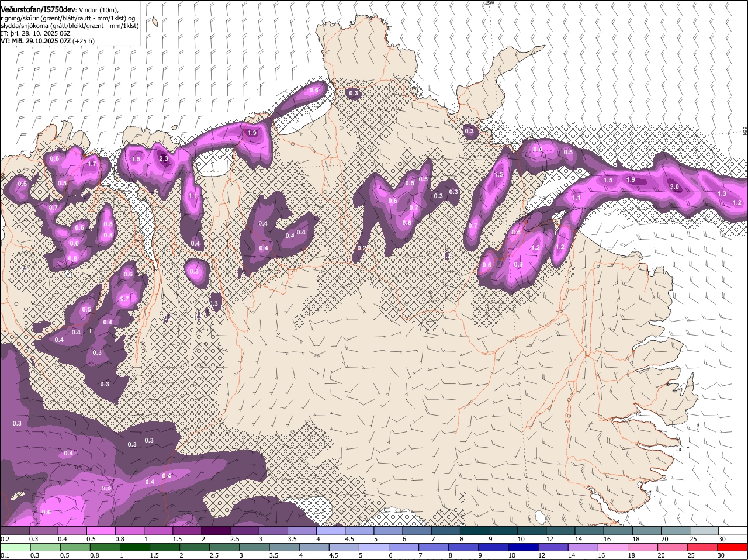This screenshot has width=748, height=560.
Task: Click the 'slydda/snjókoma' legend description line
Action: point(69,26)
